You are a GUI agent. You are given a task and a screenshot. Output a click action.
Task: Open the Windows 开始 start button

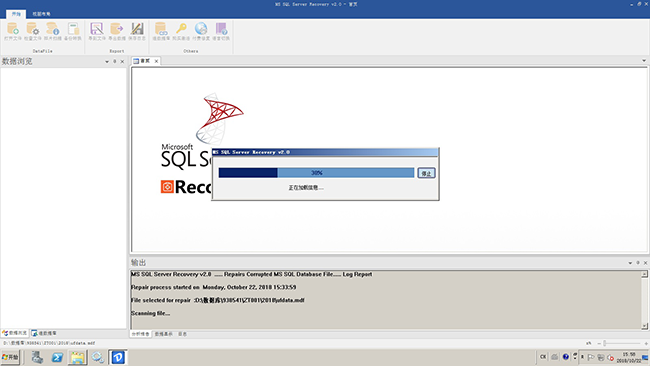10,357
